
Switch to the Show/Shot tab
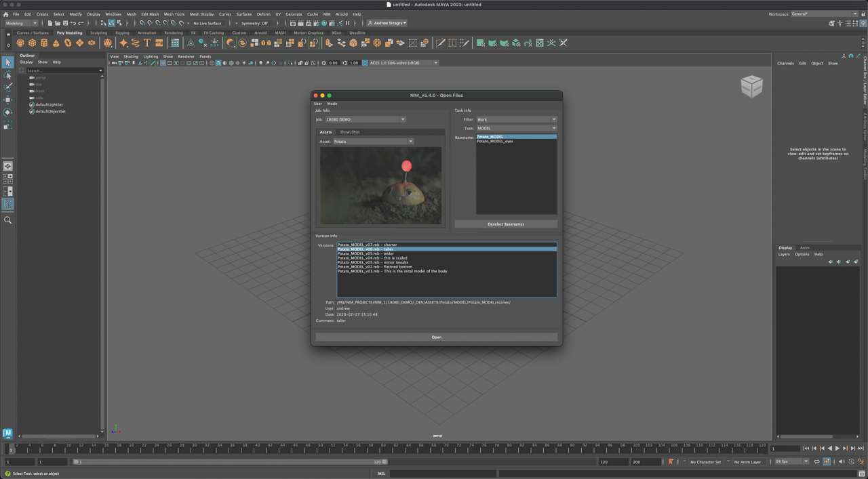[349, 132]
